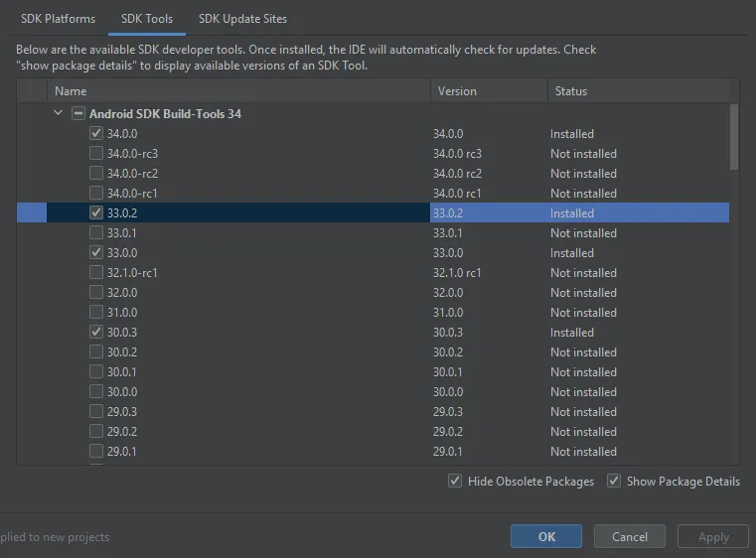
Task: Select the 33.0.1 row name text
Action: pyautogui.click(x=121, y=232)
